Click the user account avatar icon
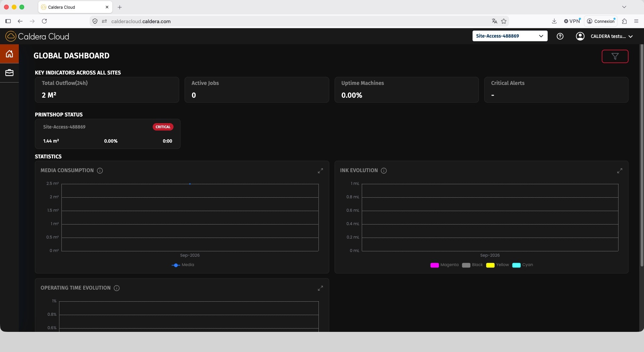This screenshot has width=644, height=352. pyautogui.click(x=580, y=36)
